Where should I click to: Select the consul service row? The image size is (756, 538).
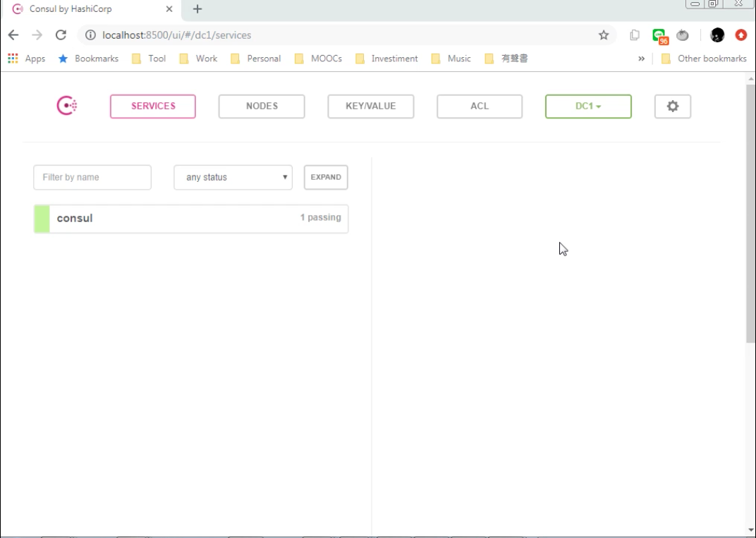tap(191, 219)
